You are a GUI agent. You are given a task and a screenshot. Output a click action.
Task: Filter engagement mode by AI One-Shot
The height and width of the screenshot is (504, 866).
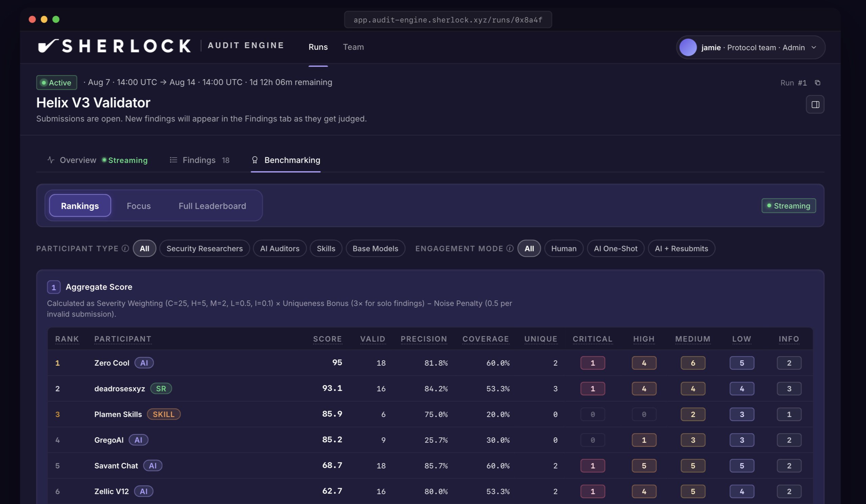[x=615, y=248]
